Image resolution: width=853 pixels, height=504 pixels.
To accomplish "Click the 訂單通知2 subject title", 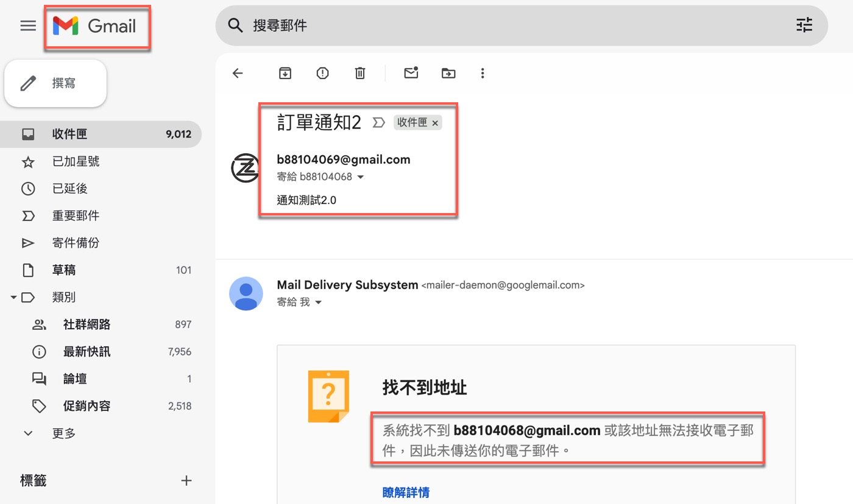I will (319, 122).
